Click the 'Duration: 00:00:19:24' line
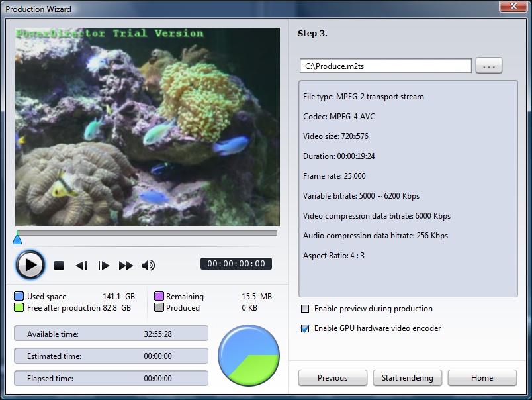 coord(339,156)
